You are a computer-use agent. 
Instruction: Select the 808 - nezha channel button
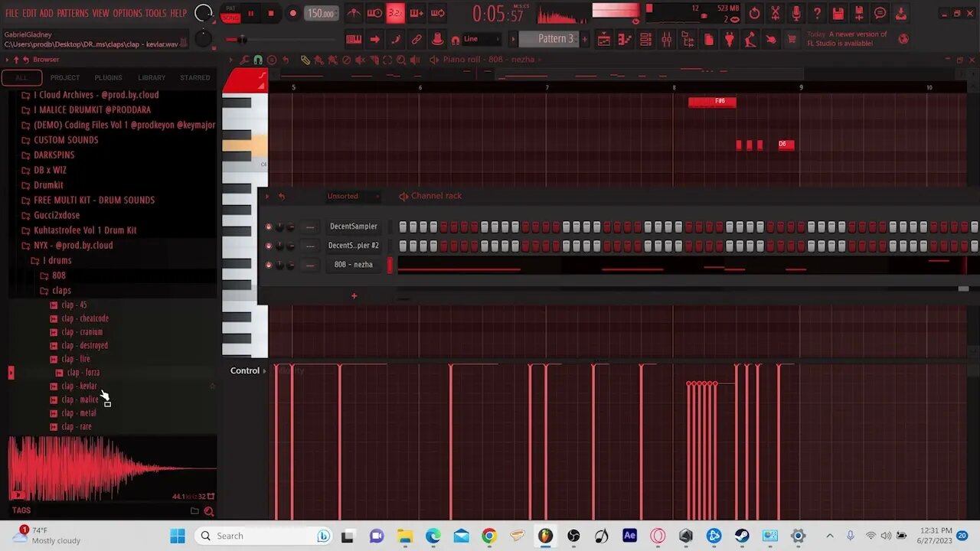[x=354, y=265]
